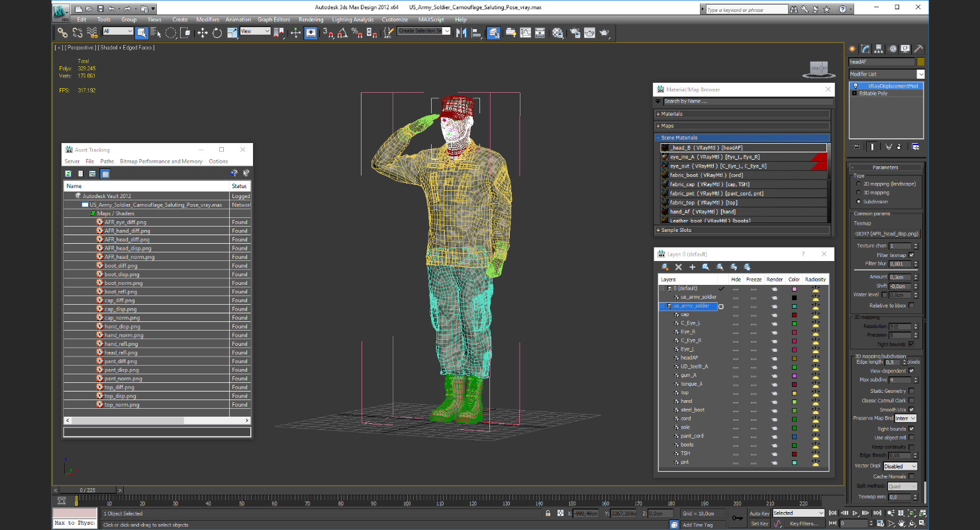Enable Relative to bbox checkbox
Image resolution: width=980 pixels, height=530 pixels.
[x=912, y=305]
